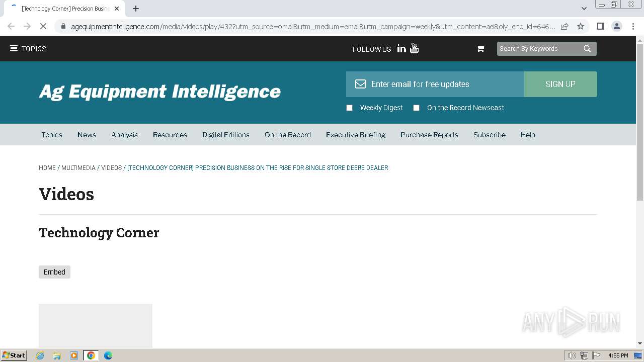Go to the HOME breadcrumb link
Screen dimensions: 644x362
click(47, 168)
